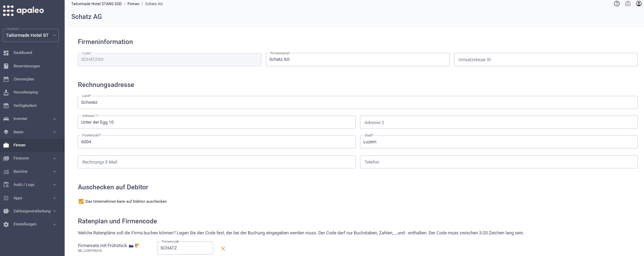Expand the Finanzen menu arrow
The height and width of the screenshot is (256, 644).
[54, 158]
